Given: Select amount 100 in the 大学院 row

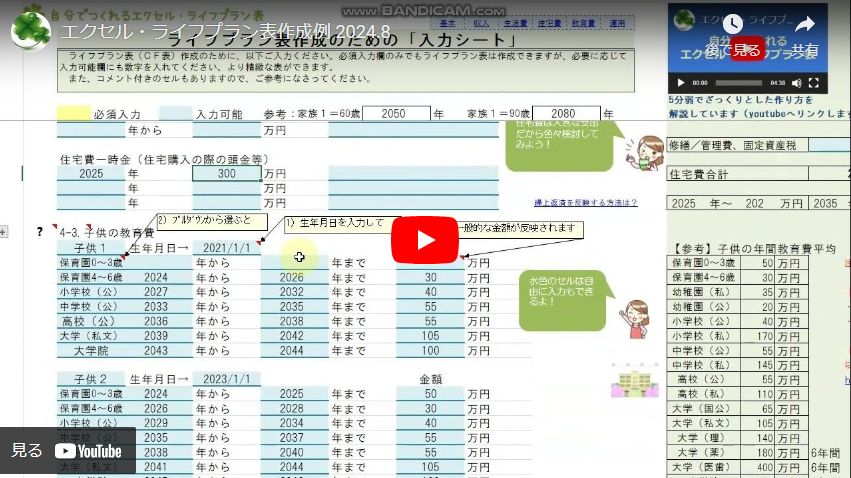Looking at the screenshot, I should point(430,350).
